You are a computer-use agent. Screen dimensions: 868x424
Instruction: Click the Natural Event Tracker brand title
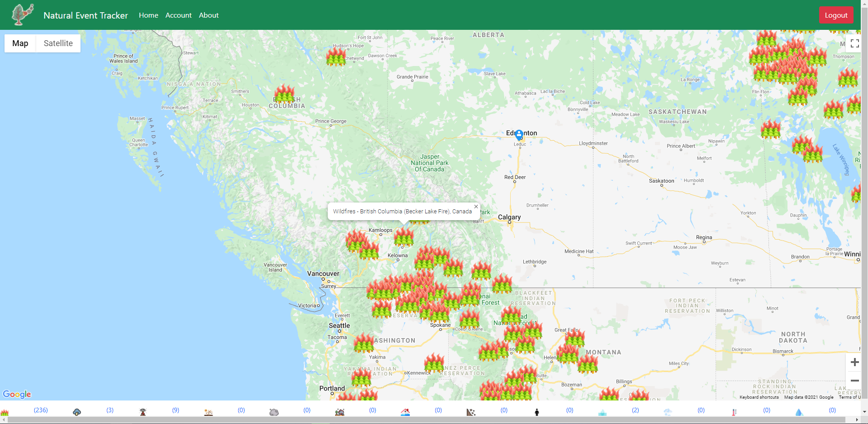[86, 15]
